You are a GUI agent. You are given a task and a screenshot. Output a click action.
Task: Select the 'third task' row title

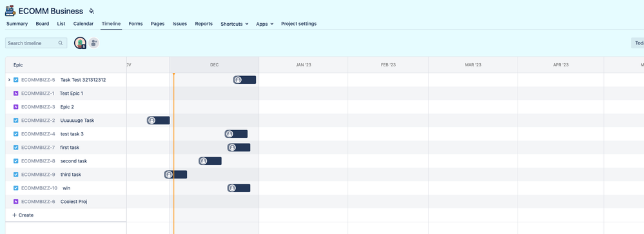[x=71, y=175]
